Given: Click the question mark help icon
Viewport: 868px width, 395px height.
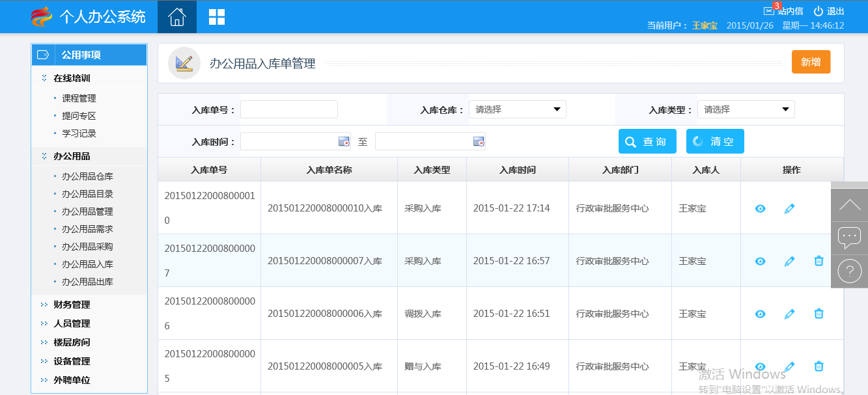Looking at the screenshot, I should (x=849, y=271).
